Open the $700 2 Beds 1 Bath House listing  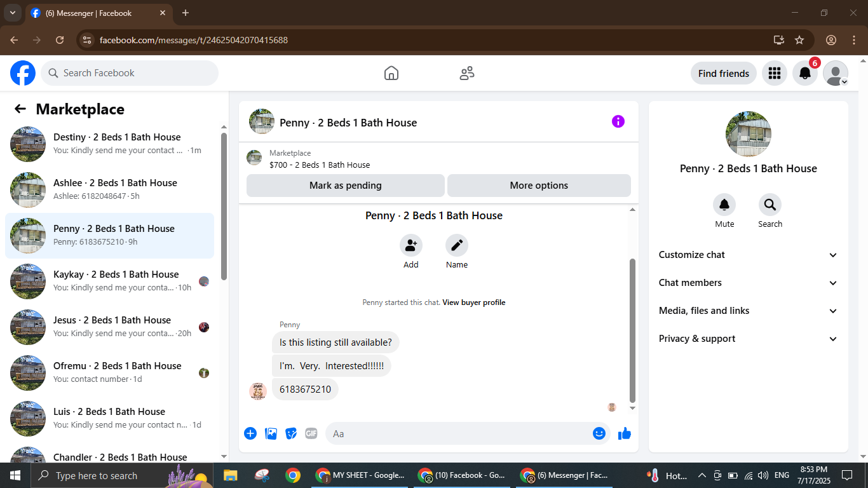coord(320,165)
